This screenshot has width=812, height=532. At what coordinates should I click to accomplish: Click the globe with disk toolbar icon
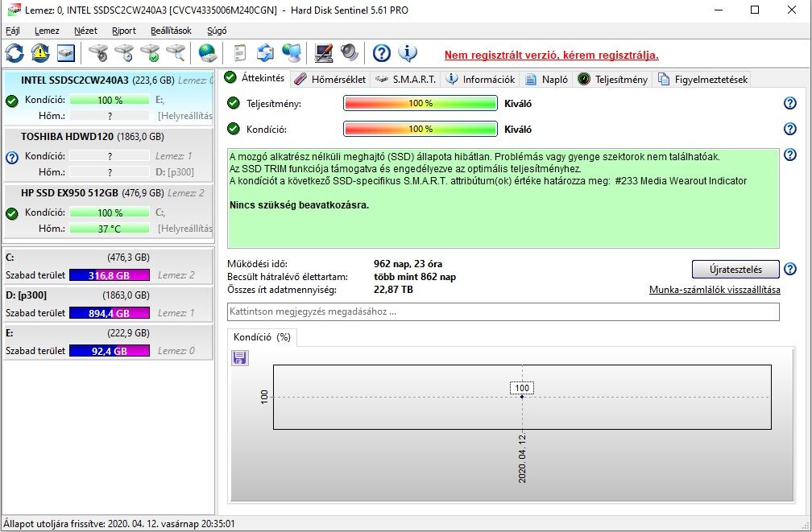coord(207,53)
